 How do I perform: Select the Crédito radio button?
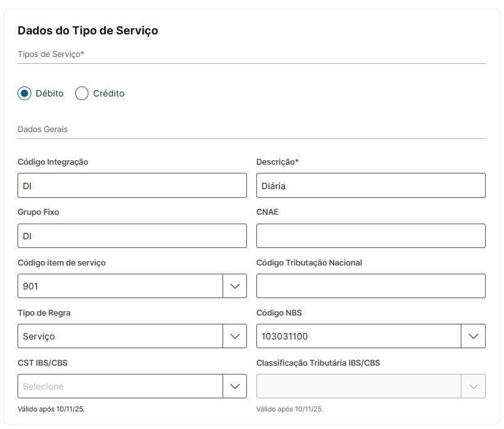[81, 93]
